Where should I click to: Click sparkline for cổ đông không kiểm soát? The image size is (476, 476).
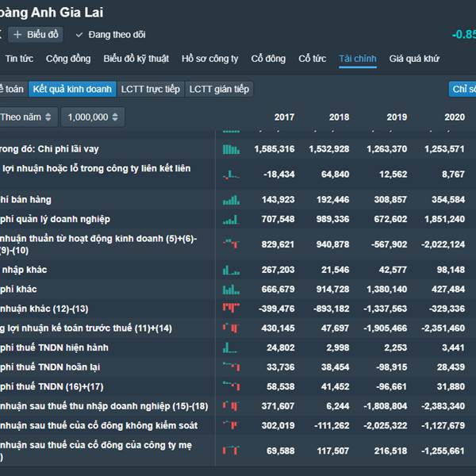click(231, 424)
